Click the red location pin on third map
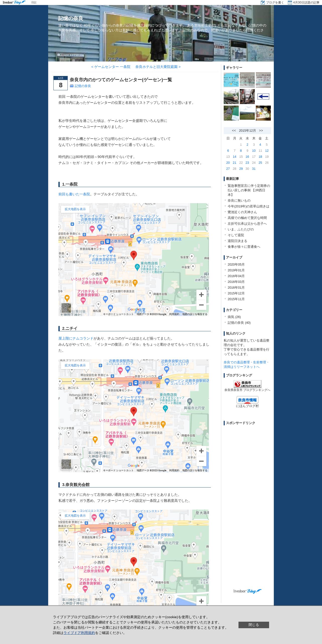Image resolution: width=322 pixels, height=644 pixels. click(134, 562)
